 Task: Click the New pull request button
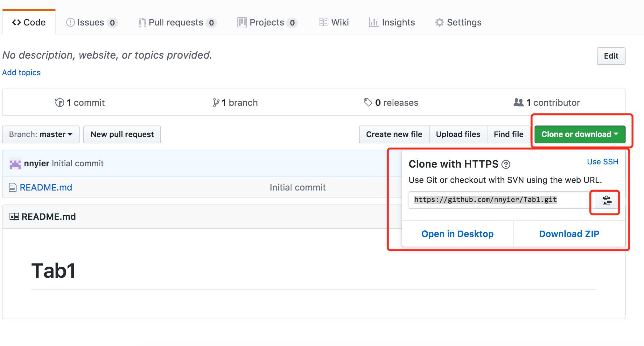(122, 134)
